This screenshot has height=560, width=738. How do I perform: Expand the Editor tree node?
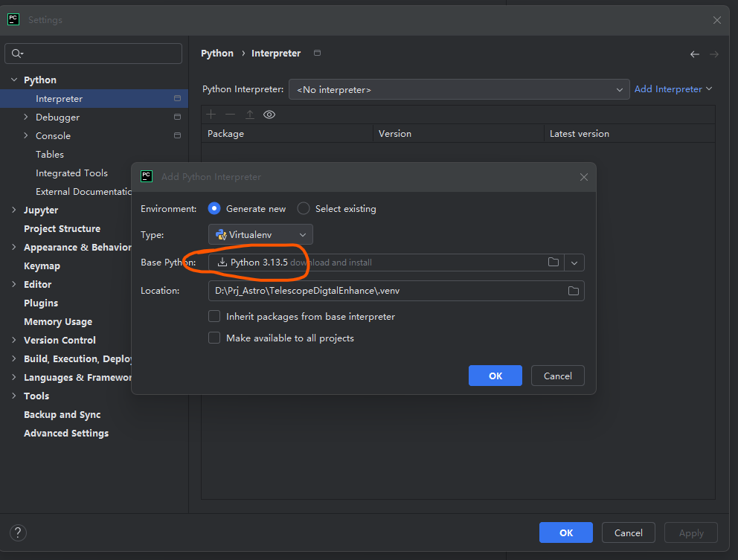(14, 284)
